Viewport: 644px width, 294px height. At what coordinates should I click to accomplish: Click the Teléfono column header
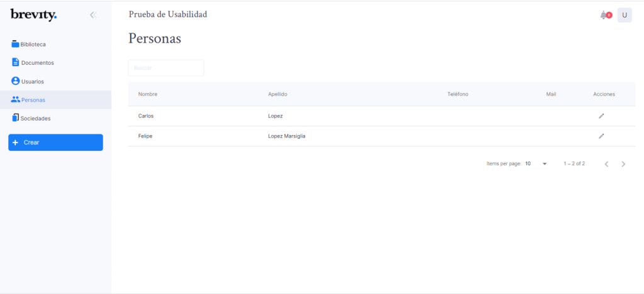458,94
